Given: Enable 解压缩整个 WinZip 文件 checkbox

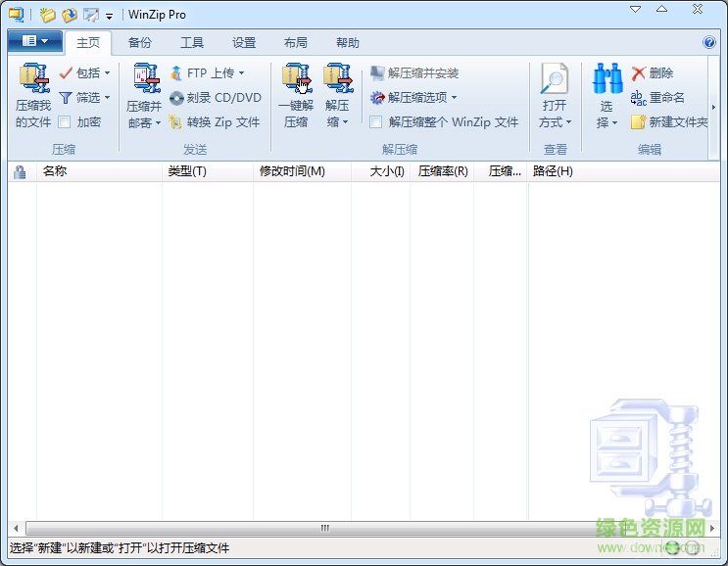Looking at the screenshot, I should [x=375, y=122].
